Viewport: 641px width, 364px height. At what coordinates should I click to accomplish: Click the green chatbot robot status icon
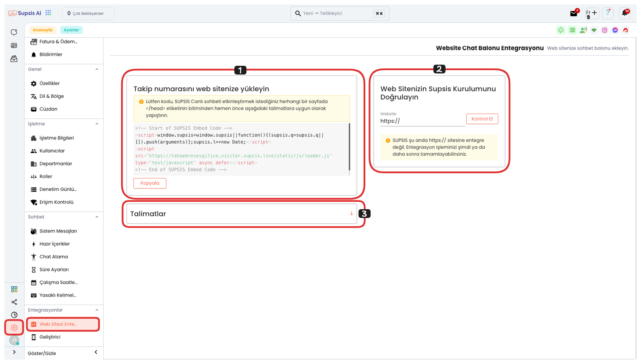pyautogui.click(x=561, y=30)
